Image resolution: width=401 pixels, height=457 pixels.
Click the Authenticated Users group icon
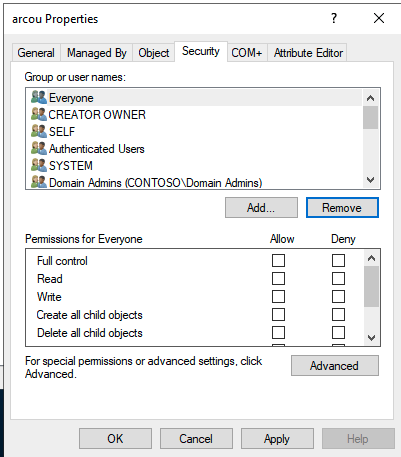[x=39, y=148]
